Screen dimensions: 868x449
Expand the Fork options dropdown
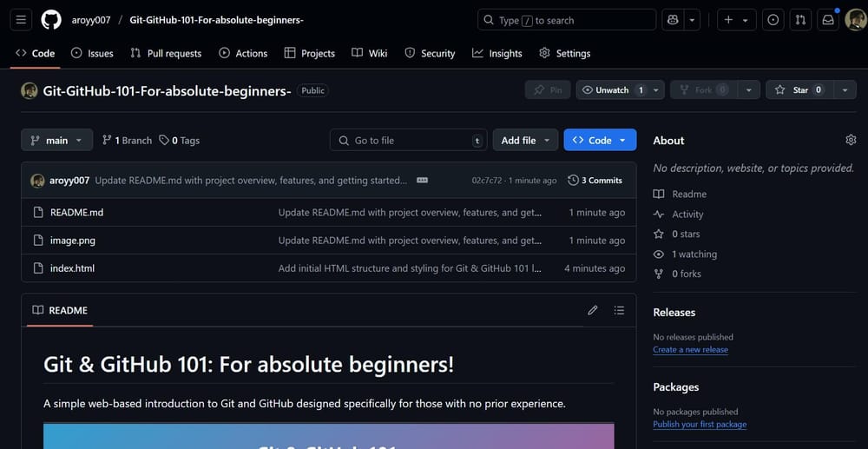pyautogui.click(x=748, y=89)
